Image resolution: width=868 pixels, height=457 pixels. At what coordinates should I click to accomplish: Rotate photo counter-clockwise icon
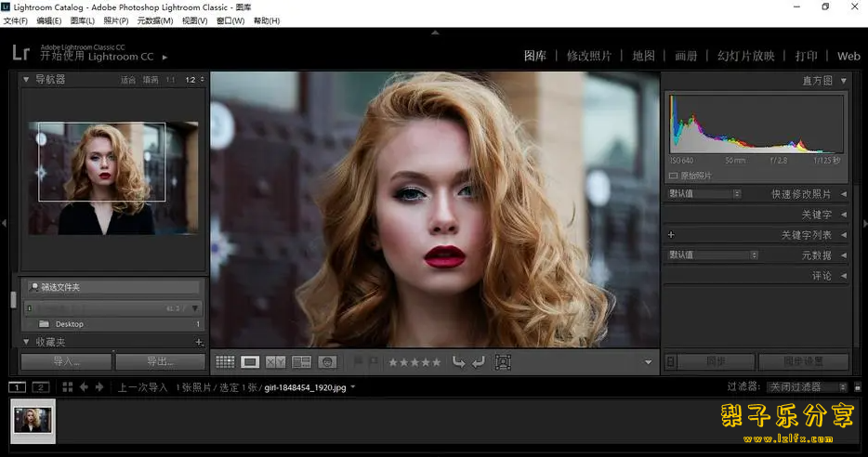458,362
